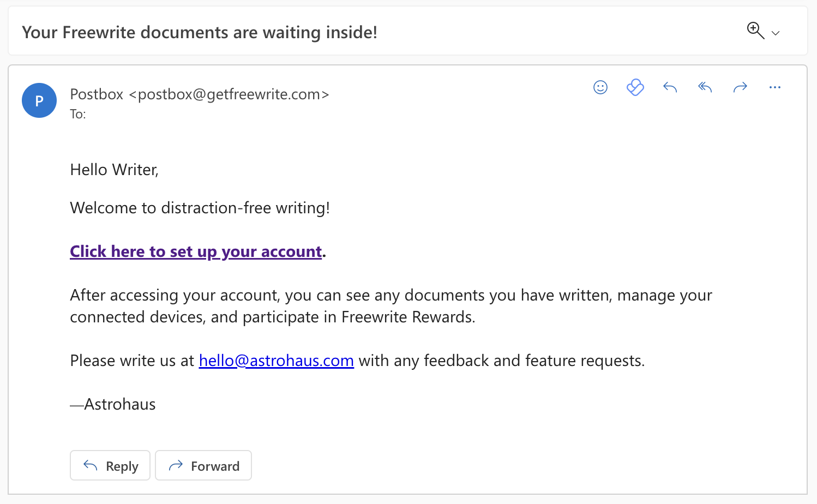
Task: Open the 'Click here to set up your account' link
Action: 196,251
